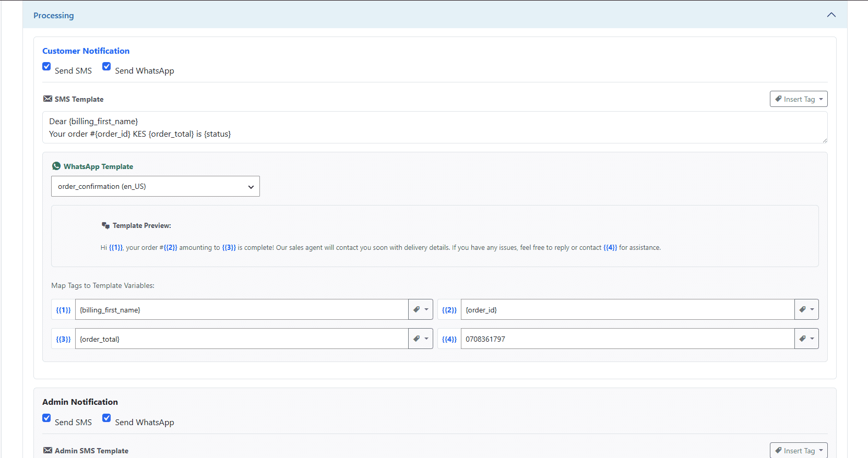Click the {{2}} variable input with order_id

pos(628,309)
